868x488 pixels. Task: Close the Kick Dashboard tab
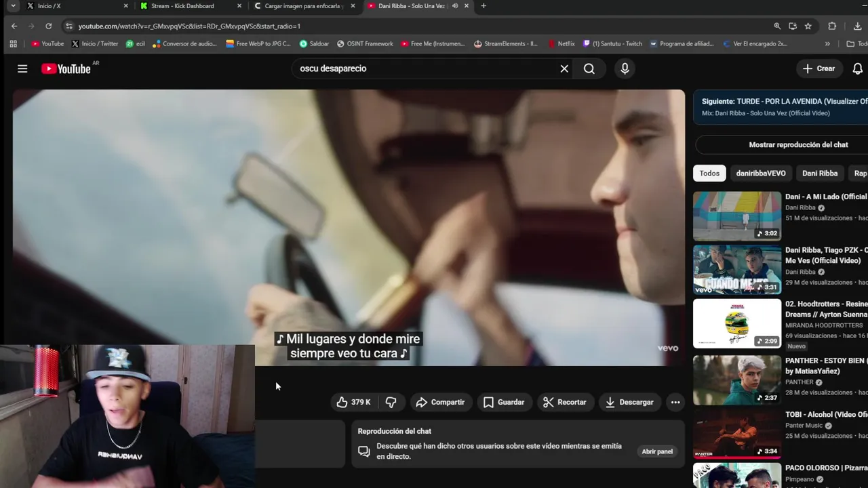[x=239, y=6]
